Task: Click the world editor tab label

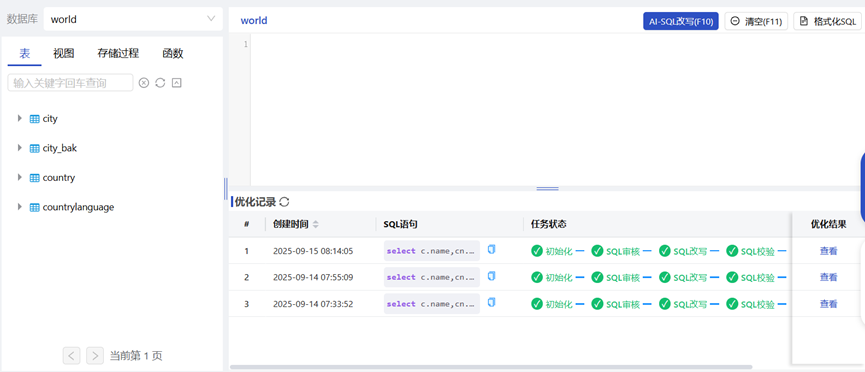Action: (x=254, y=21)
